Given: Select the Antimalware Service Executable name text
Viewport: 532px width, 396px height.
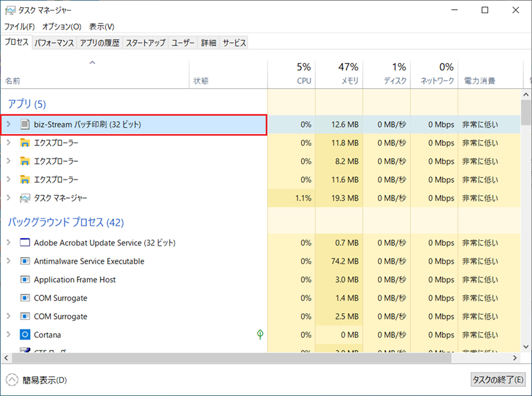Looking at the screenshot, I should click(x=89, y=261).
